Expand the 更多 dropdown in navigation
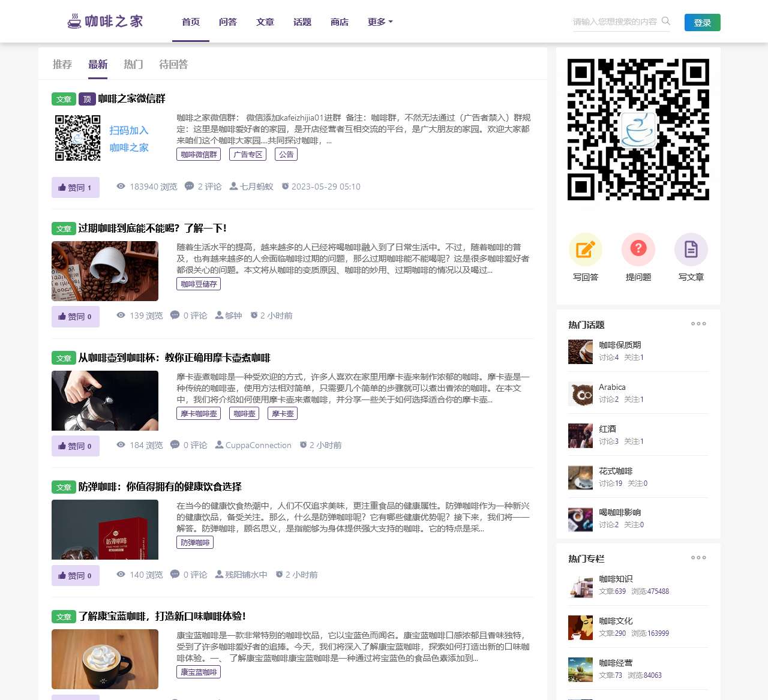768x700 pixels. (x=380, y=22)
